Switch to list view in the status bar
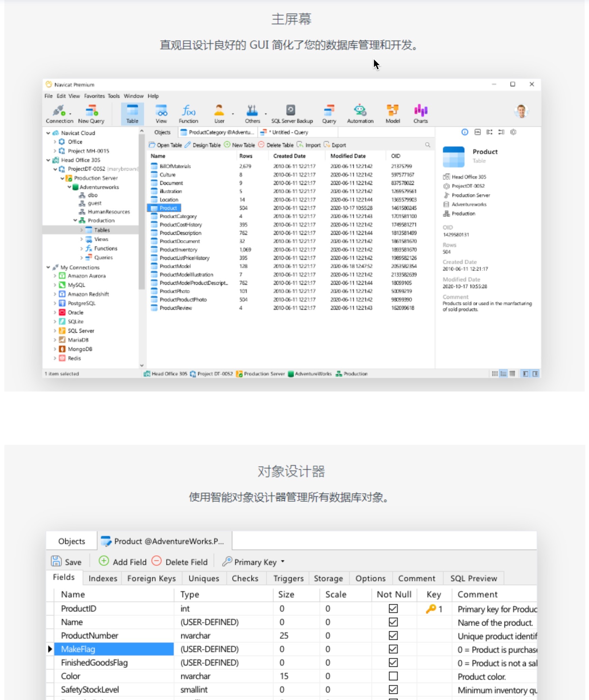Screen dimensions: 589x700 click(x=495, y=373)
